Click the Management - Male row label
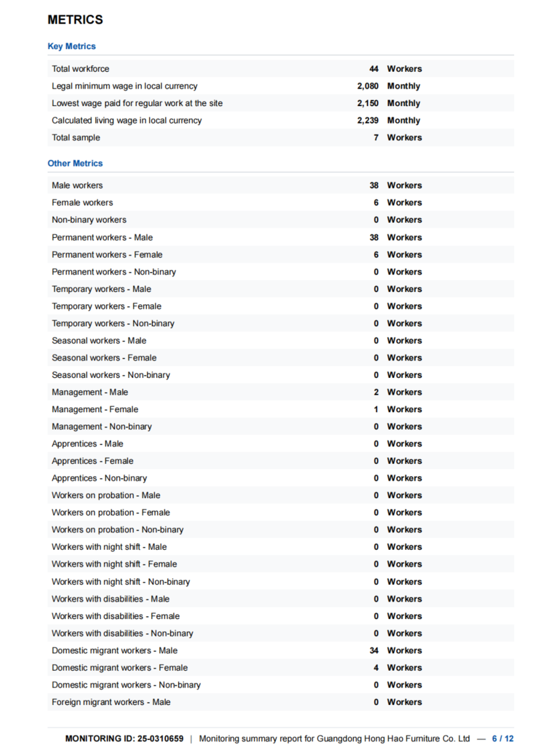Image resolution: width=557 pixels, height=756 pixels. point(90,392)
